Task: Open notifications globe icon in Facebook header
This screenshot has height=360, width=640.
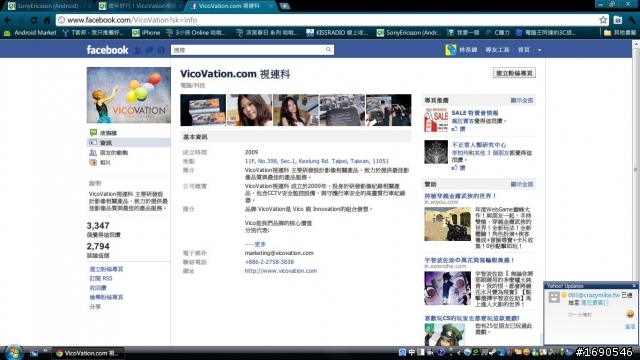Action: pos(161,50)
